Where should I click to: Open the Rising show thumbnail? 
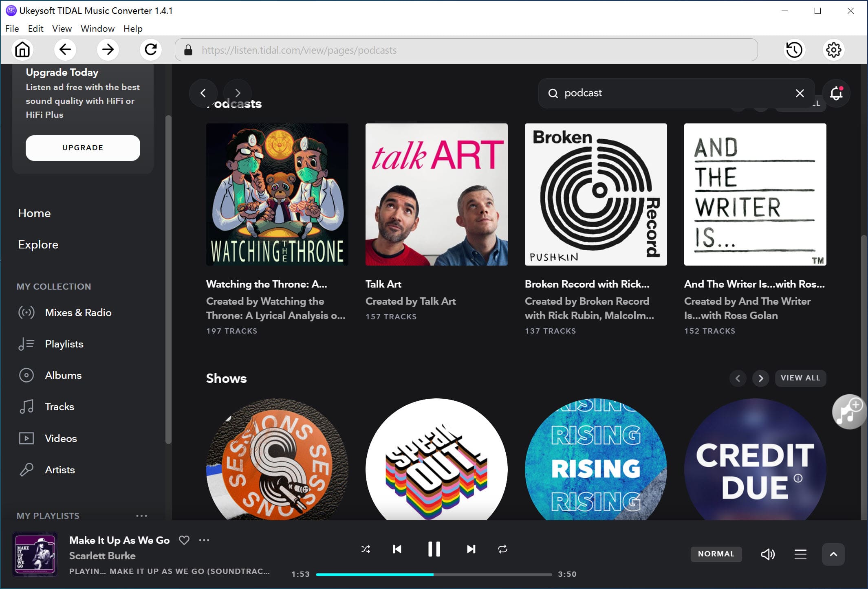[596, 459]
